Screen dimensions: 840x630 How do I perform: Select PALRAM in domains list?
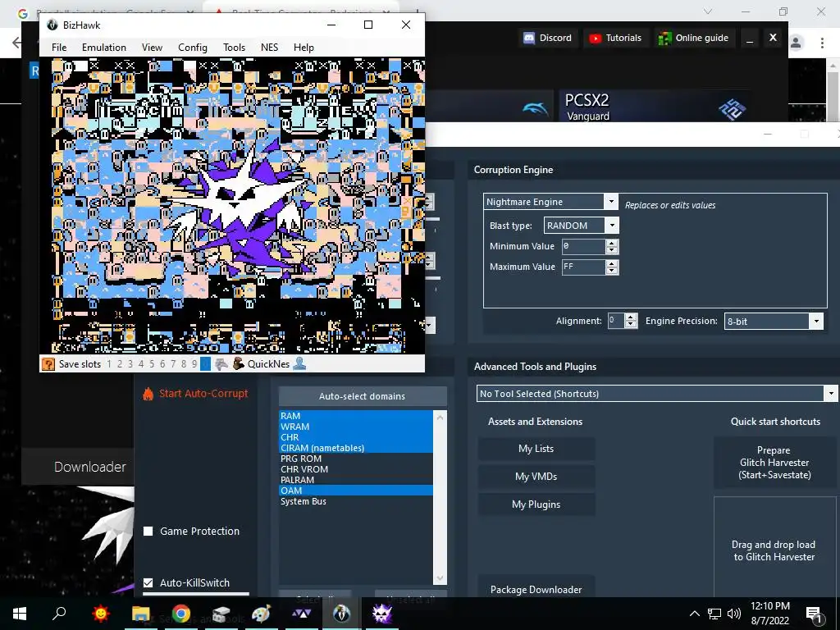356,480
